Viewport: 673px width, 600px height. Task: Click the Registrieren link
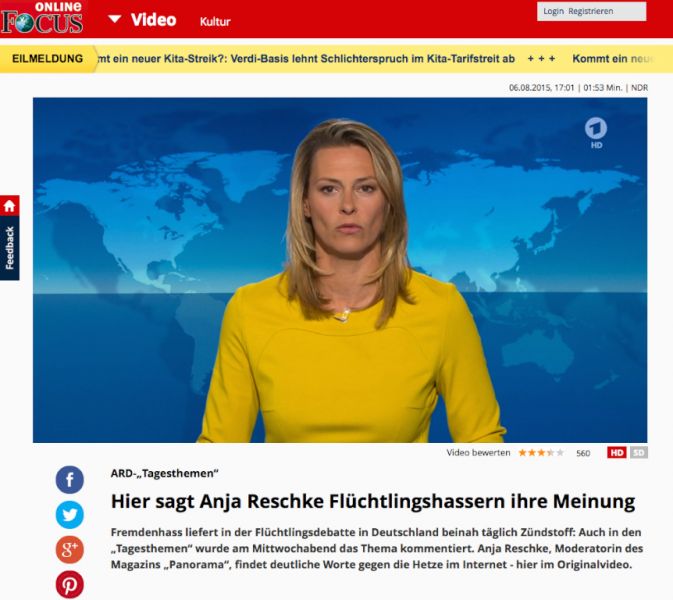pyautogui.click(x=591, y=11)
